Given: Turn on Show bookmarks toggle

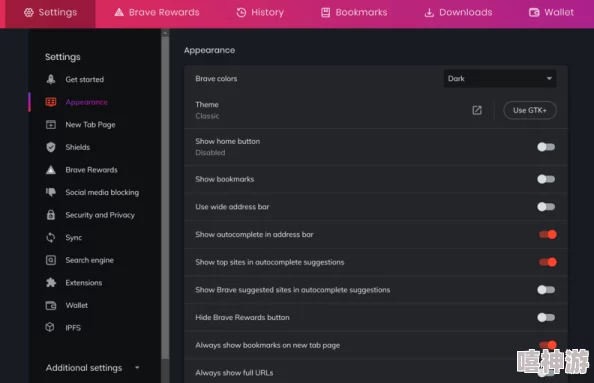Looking at the screenshot, I should tap(546, 179).
